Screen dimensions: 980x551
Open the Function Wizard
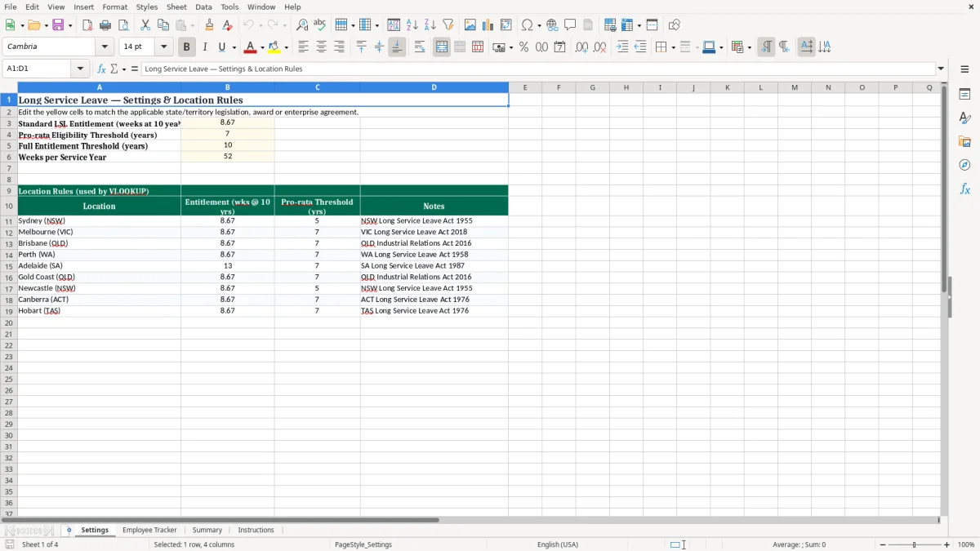click(x=101, y=69)
